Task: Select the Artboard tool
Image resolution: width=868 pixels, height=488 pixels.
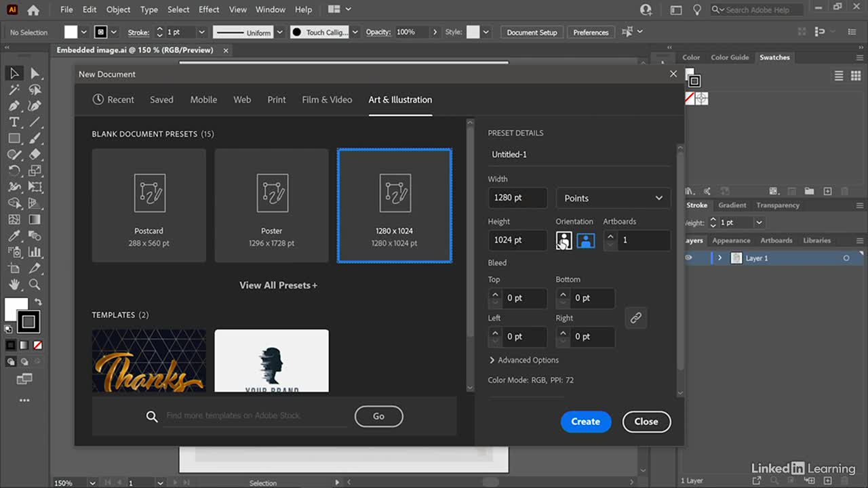Action: point(14,268)
